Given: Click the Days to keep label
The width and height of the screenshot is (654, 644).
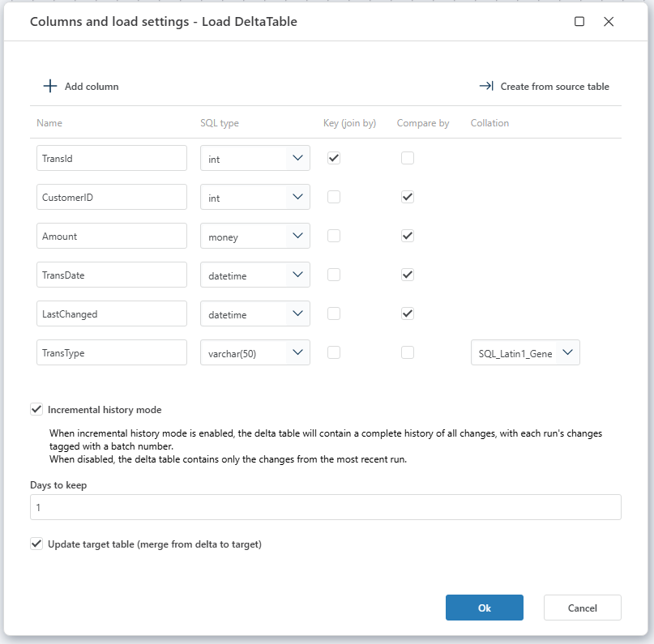Looking at the screenshot, I should coord(58,485).
